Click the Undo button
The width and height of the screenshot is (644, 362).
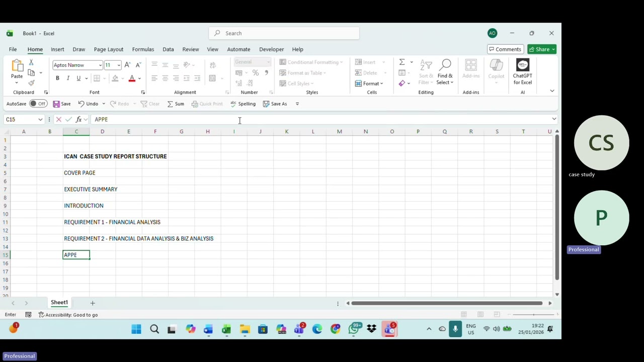click(88, 104)
